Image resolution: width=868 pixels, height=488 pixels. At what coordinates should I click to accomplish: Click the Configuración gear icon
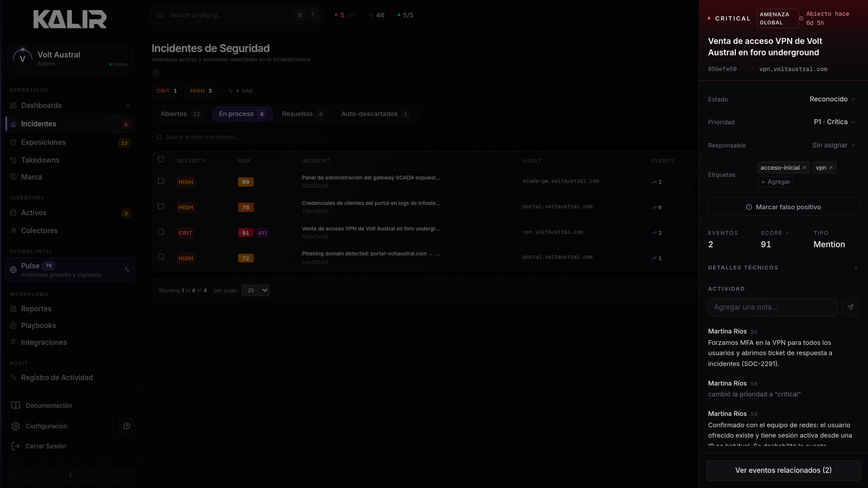(x=16, y=426)
